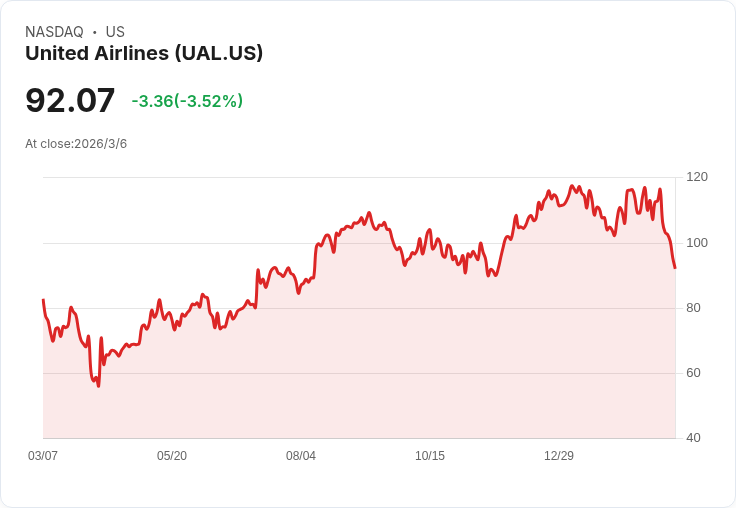Click the 05/20 date on x-axis

(x=172, y=455)
